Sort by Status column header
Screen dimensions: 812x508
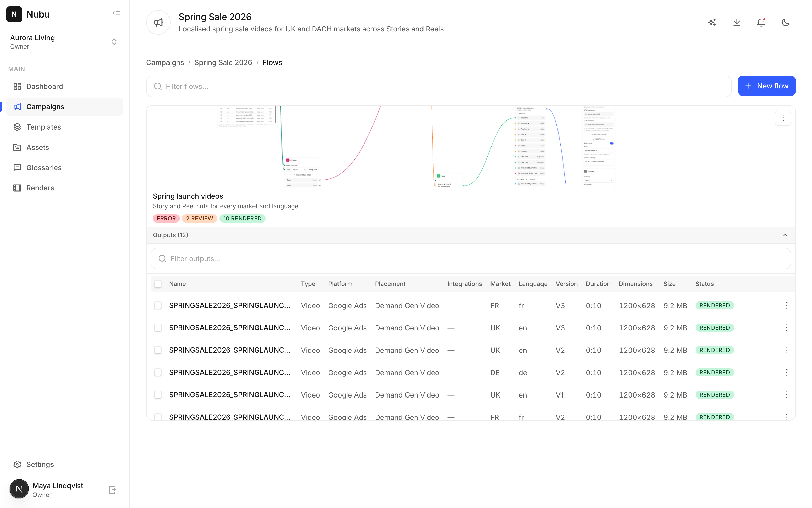pos(704,284)
